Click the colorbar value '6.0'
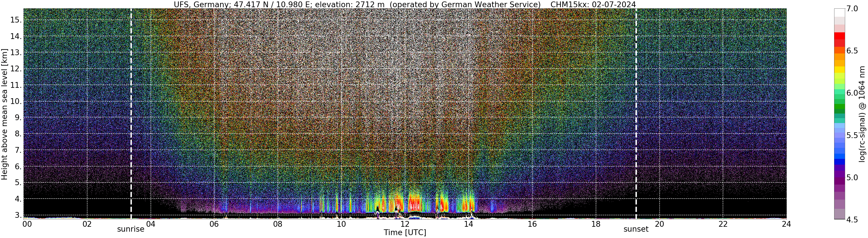The image size is (868, 238). [852, 93]
